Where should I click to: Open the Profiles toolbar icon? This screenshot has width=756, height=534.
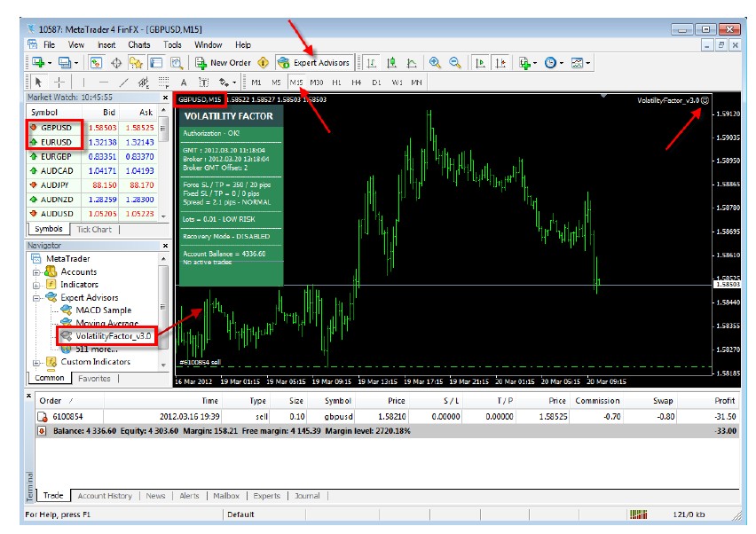(x=64, y=63)
